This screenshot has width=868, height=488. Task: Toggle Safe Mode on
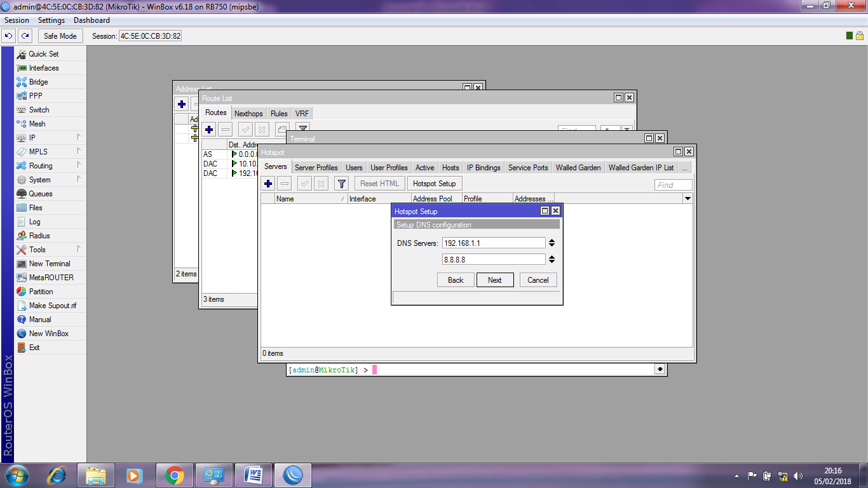[60, 36]
